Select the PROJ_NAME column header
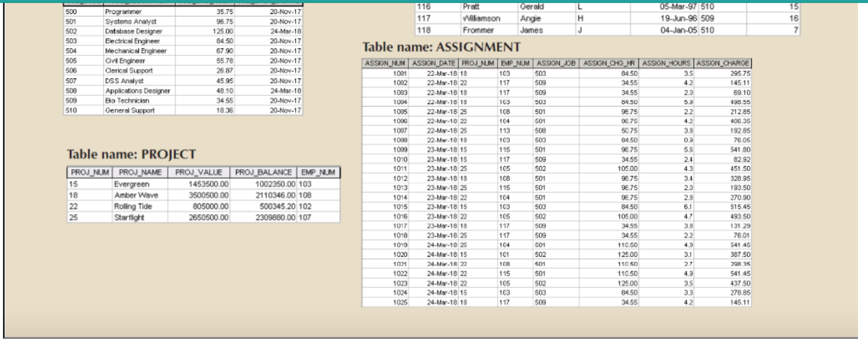The height and width of the screenshot is (339, 868). click(x=140, y=172)
